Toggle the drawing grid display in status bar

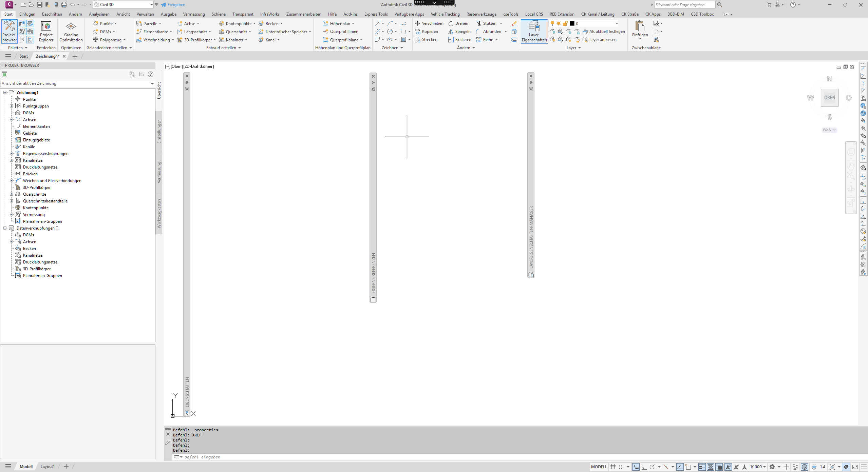(x=613, y=467)
